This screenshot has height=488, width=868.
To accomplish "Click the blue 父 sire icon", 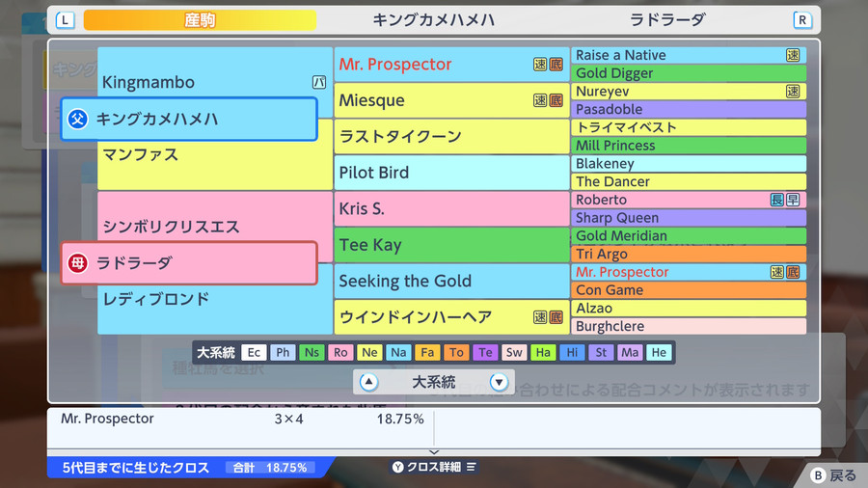I will (77, 119).
